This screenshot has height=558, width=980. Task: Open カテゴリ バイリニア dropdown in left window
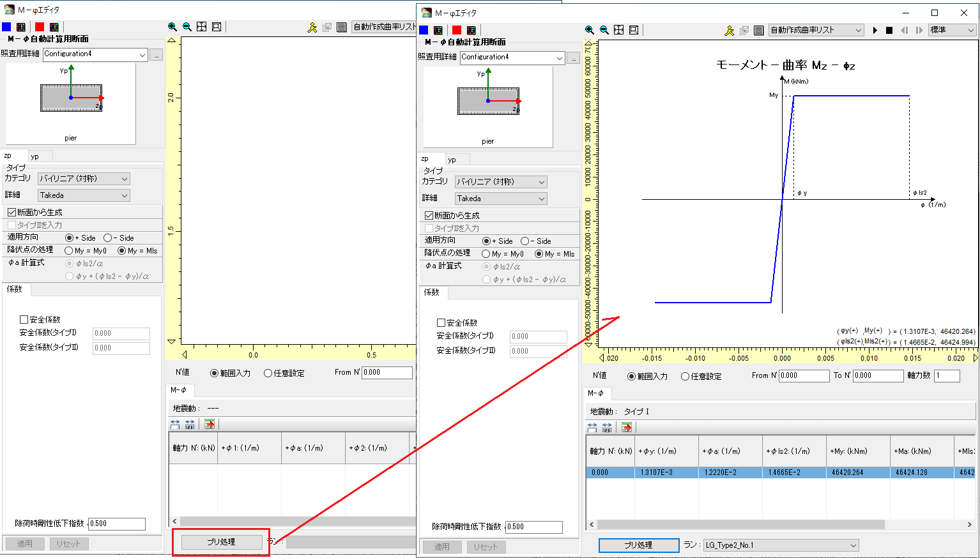pos(84,179)
